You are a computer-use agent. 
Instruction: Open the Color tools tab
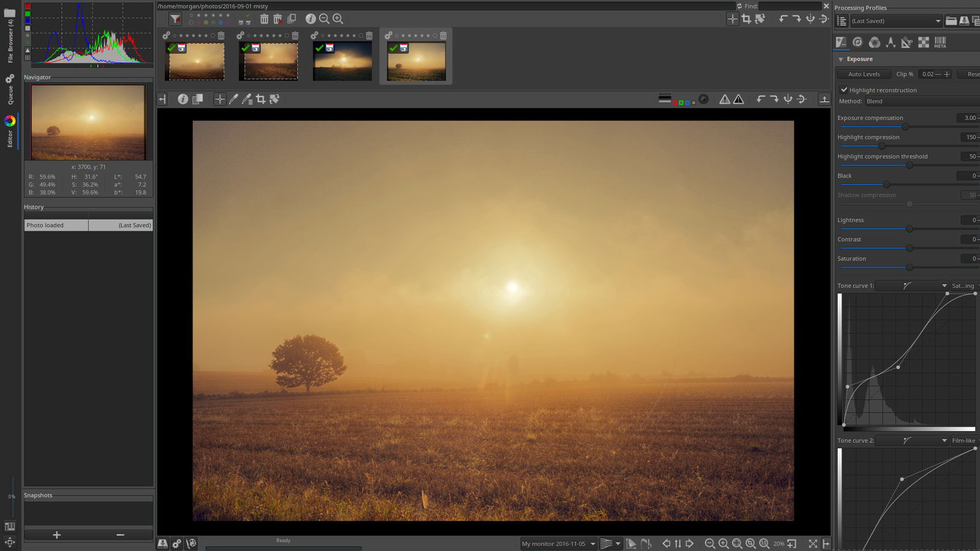coord(874,42)
